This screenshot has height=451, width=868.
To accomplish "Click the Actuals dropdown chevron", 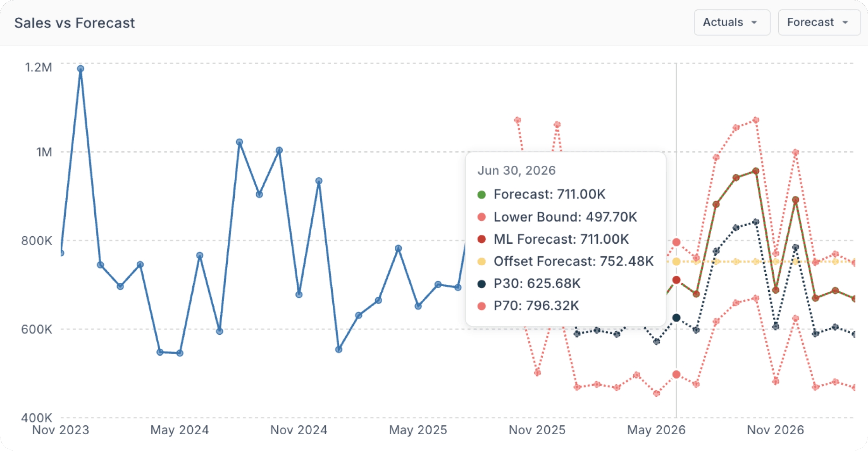I will pyautogui.click(x=755, y=22).
